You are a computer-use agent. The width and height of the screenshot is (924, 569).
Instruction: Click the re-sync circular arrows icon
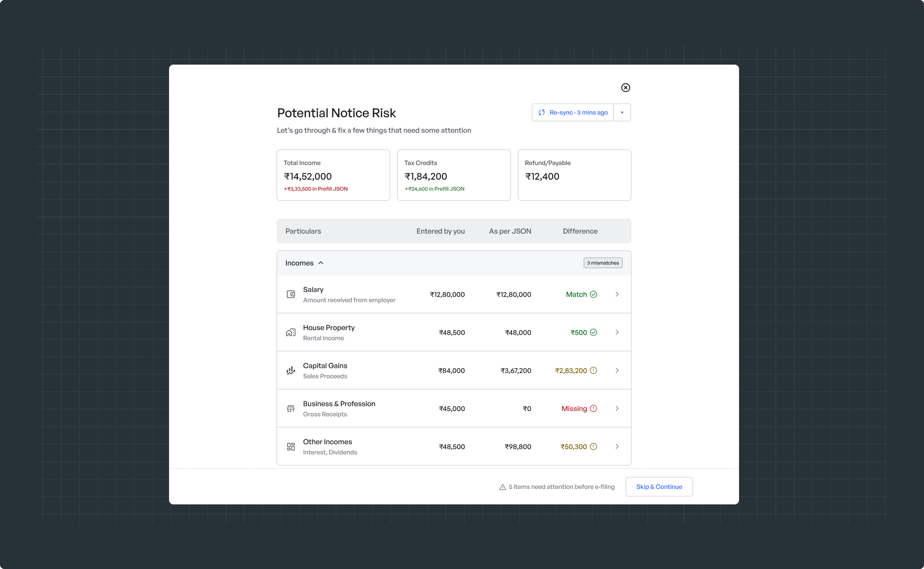(542, 112)
